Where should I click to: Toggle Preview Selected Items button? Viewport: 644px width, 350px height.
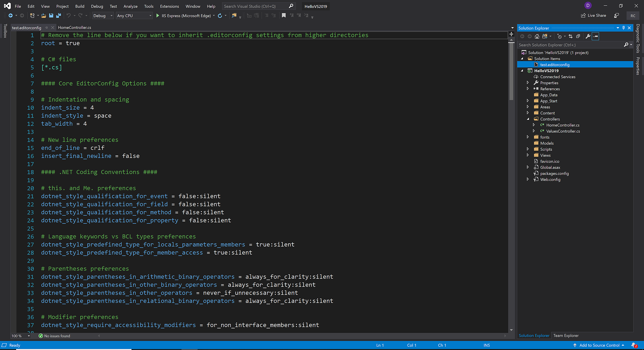click(595, 36)
